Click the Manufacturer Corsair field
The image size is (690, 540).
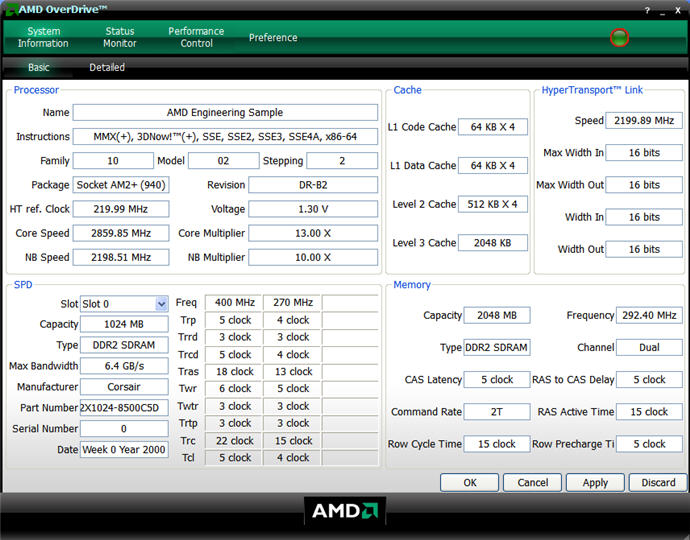[x=124, y=387]
